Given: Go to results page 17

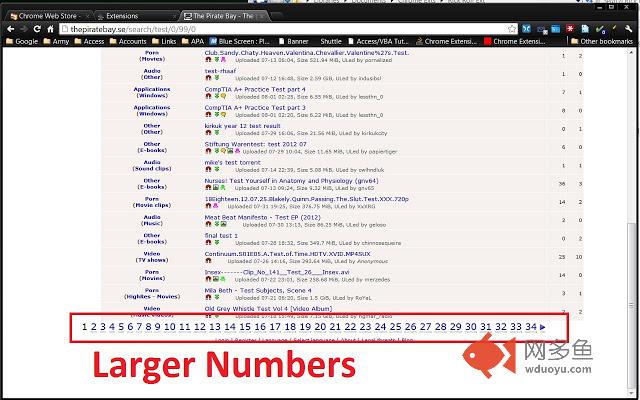Looking at the screenshot, I should coord(275,327).
